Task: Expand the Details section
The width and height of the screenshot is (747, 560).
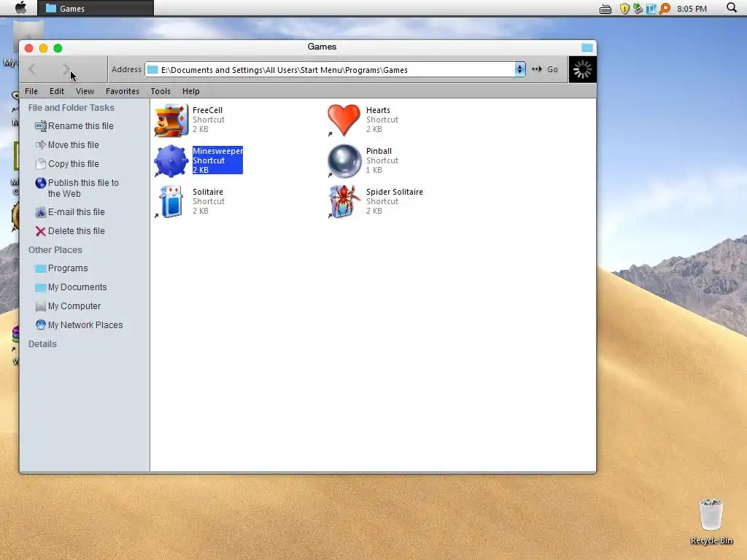Action: [x=42, y=344]
